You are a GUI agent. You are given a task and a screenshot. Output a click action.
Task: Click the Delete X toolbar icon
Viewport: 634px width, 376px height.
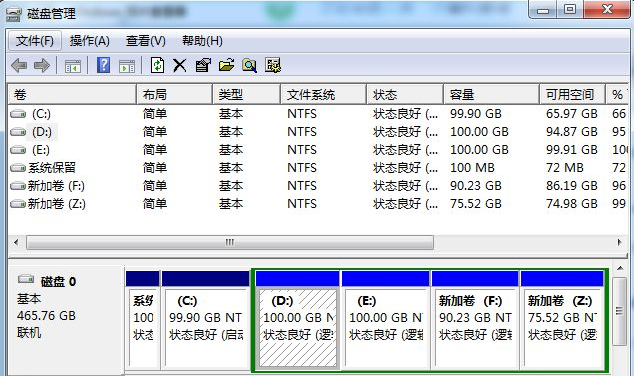pyautogui.click(x=180, y=65)
